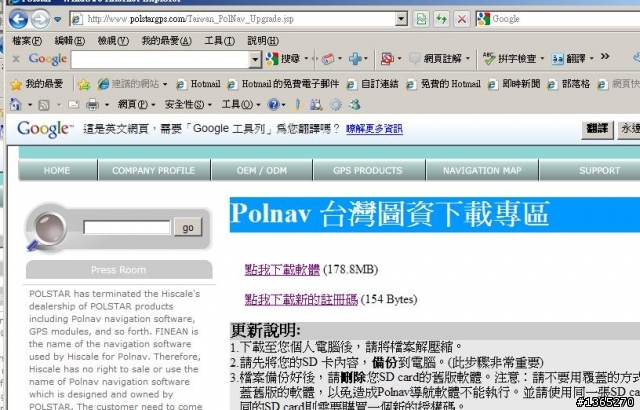The width and height of the screenshot is (640, 410).
Task: Stop loading with the red X icon
Action: pyautogui.click(x=462, y=19)
